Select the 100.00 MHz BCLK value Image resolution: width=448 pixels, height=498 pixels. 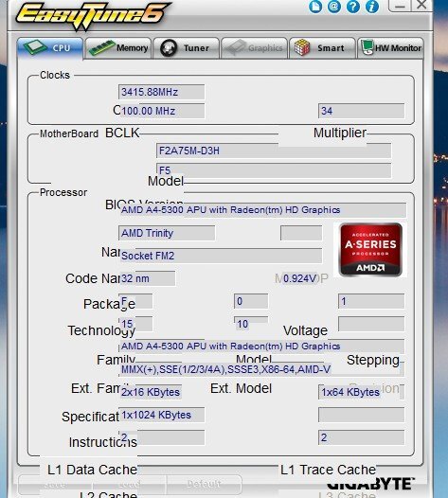161,111
